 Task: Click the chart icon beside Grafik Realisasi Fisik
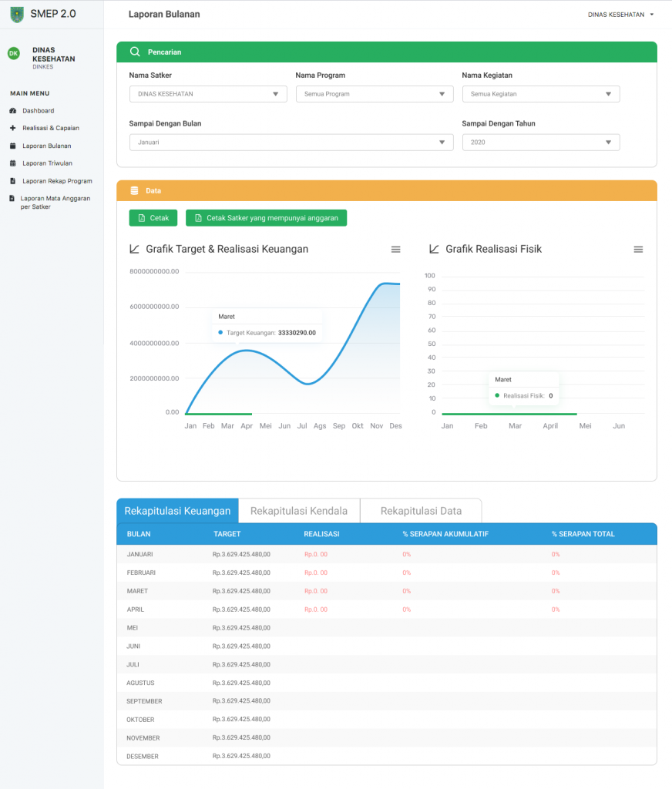[434, 248]
